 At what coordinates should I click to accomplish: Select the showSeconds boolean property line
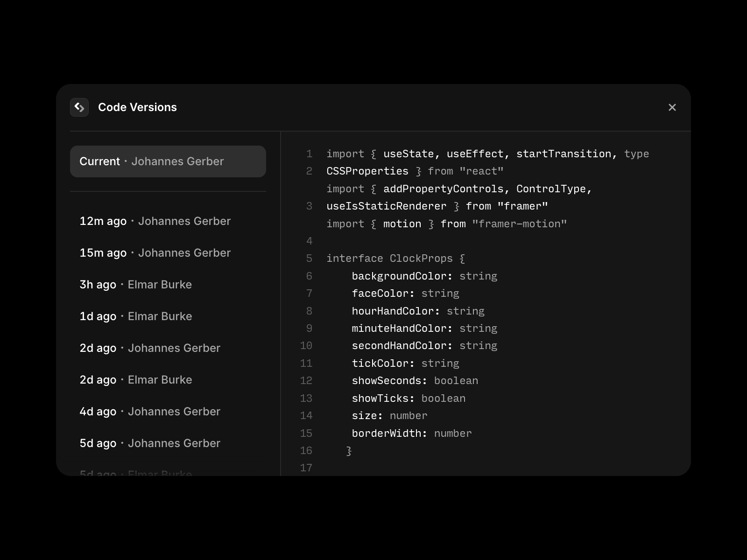click(415, 380)
